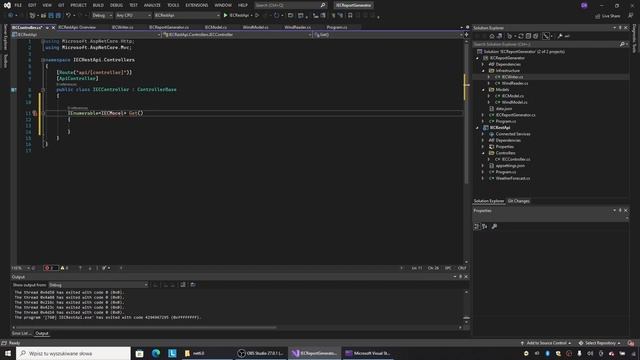The width and height of the screenshot is (640, 360).
Task: Click Collapse All icon in Solution Explorer toolbar
Action: (528, 36)
